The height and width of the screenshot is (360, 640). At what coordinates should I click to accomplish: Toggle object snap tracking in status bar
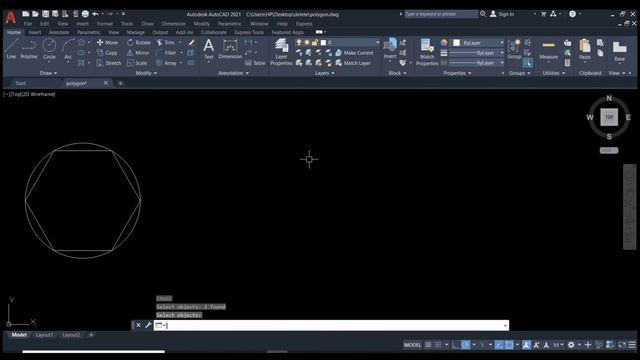pos(499,345)
